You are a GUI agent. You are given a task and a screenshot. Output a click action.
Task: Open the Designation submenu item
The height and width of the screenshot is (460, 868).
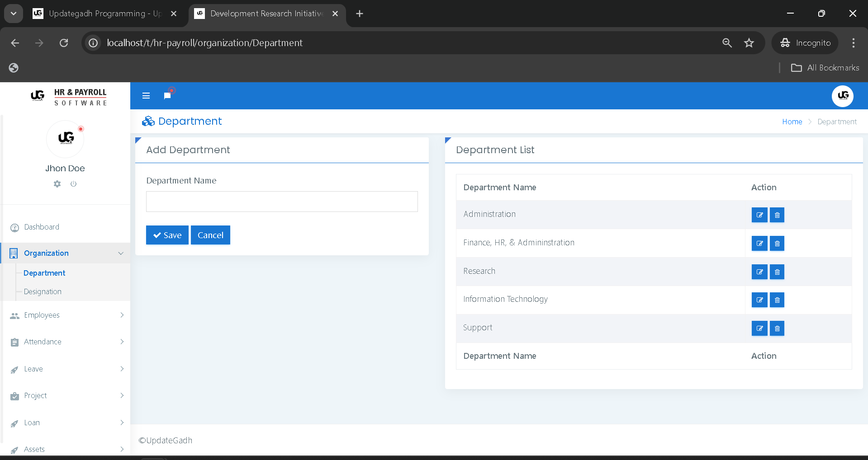[43, 291]
